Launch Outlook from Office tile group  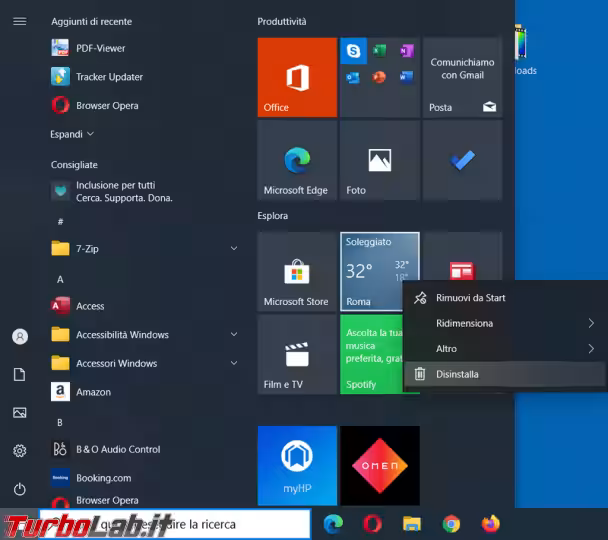pos(353,77)
